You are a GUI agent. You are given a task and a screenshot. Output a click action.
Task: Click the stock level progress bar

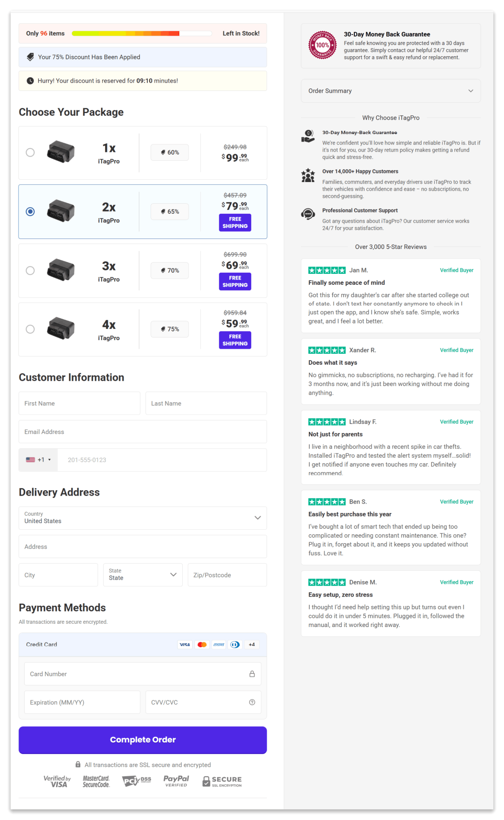[x=142, y=33]
